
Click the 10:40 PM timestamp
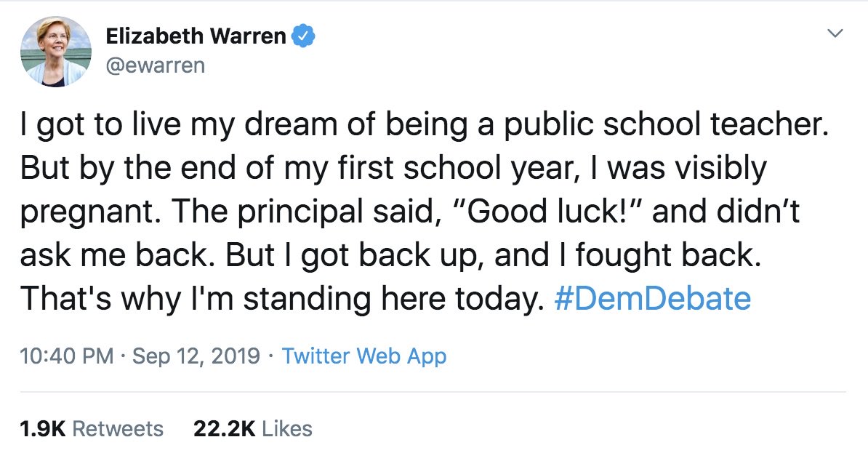click(x=67, y=356)
